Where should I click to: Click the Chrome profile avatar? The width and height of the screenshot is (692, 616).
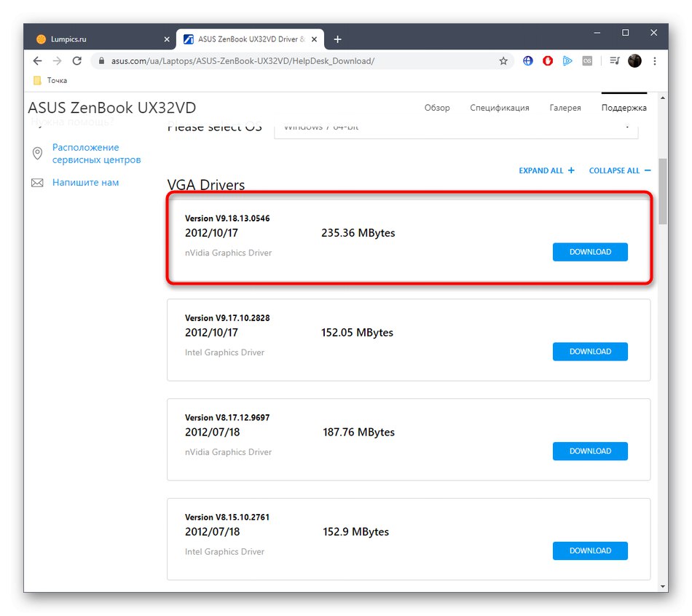tap(634, 60)
